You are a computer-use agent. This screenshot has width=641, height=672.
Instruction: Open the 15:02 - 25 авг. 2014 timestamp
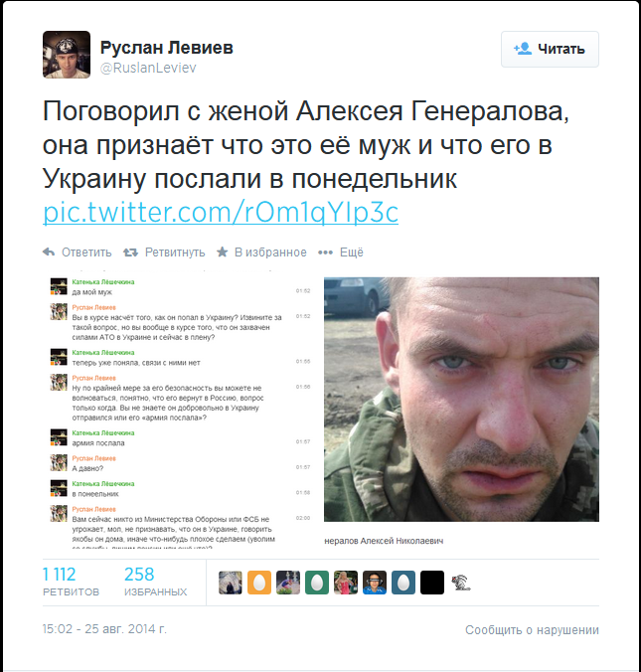[104, 629]
